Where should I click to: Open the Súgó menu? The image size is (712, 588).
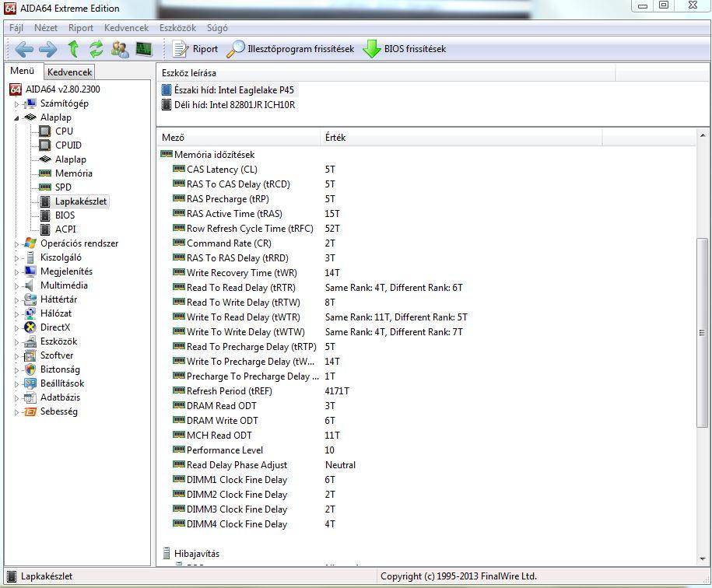point(217,28)
